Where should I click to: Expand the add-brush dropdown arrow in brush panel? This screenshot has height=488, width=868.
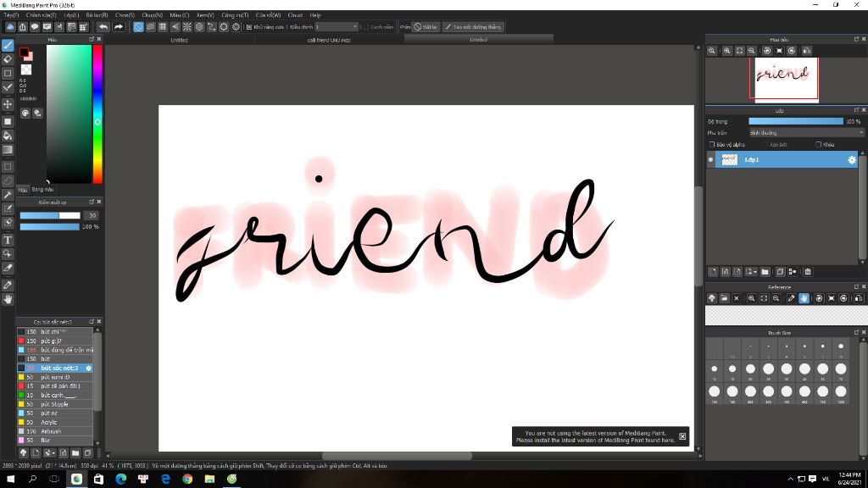coord(53,453)
